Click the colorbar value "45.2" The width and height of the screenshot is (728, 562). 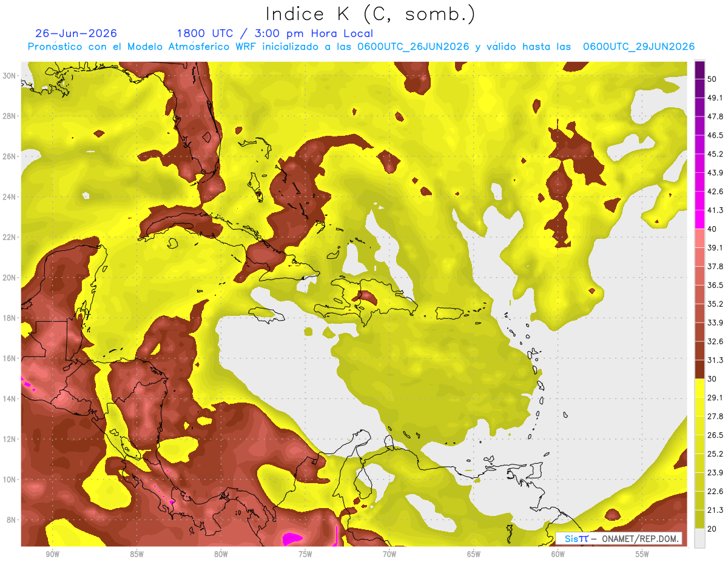coord(715,154)
